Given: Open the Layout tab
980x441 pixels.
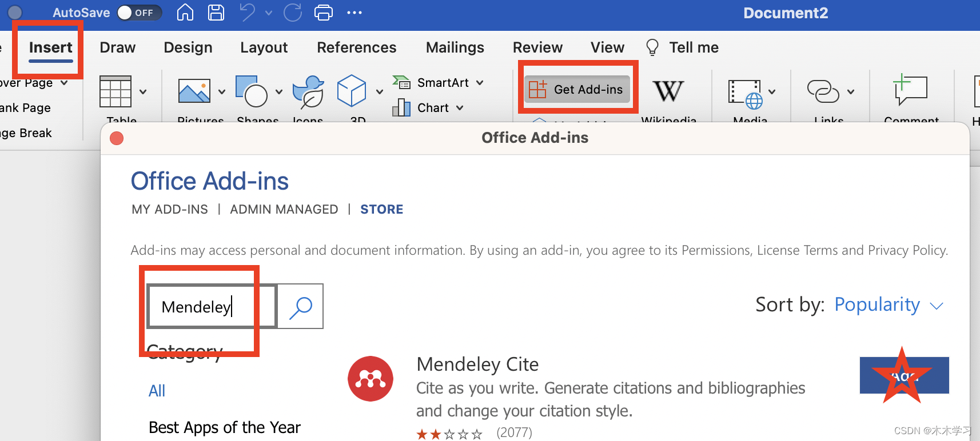Looking at the screenshot, I should (264, 47).
